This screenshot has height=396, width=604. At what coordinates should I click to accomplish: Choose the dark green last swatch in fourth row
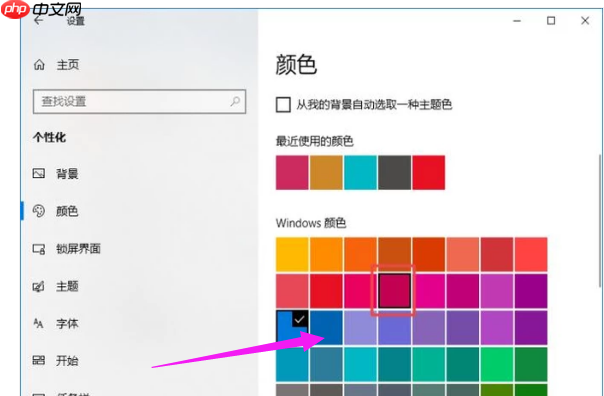click(531, 364)
